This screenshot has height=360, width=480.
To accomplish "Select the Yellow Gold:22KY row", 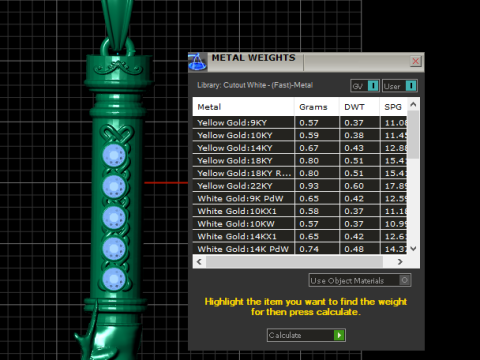I will coord(300,186).
